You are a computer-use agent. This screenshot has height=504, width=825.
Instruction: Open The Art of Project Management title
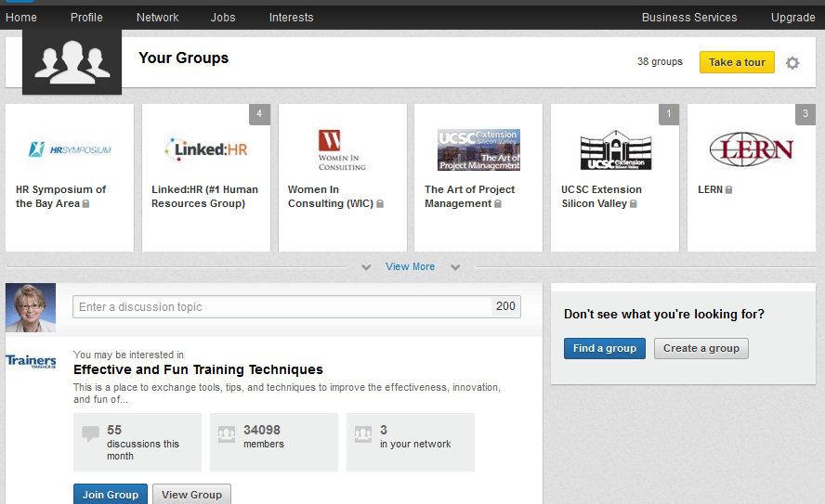469,197
